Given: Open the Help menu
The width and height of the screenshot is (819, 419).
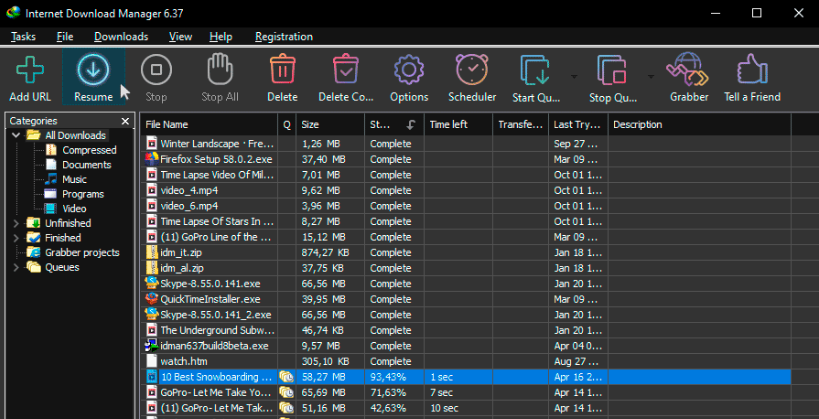Looking at the screenshot, I should point(220,37).
